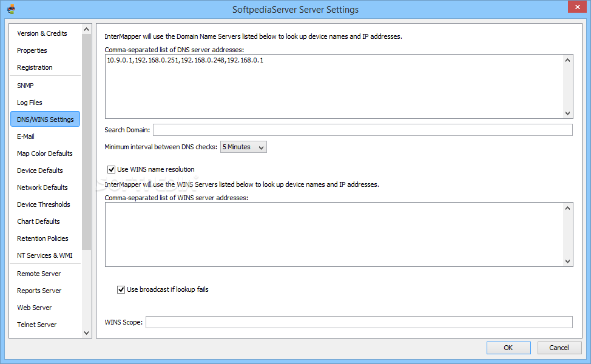Go to the SNMP settings
591x364 pixels.
[x=25, y=86]
